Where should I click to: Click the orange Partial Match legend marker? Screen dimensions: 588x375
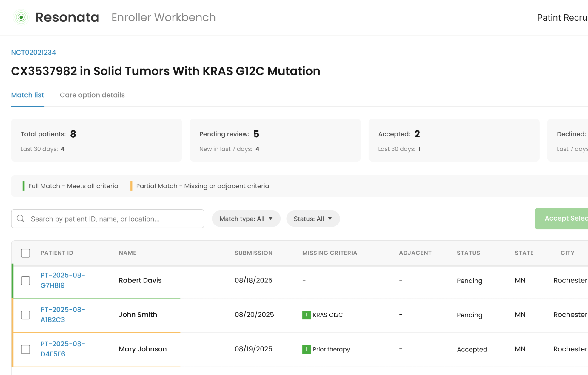click(x=131, y=186)
